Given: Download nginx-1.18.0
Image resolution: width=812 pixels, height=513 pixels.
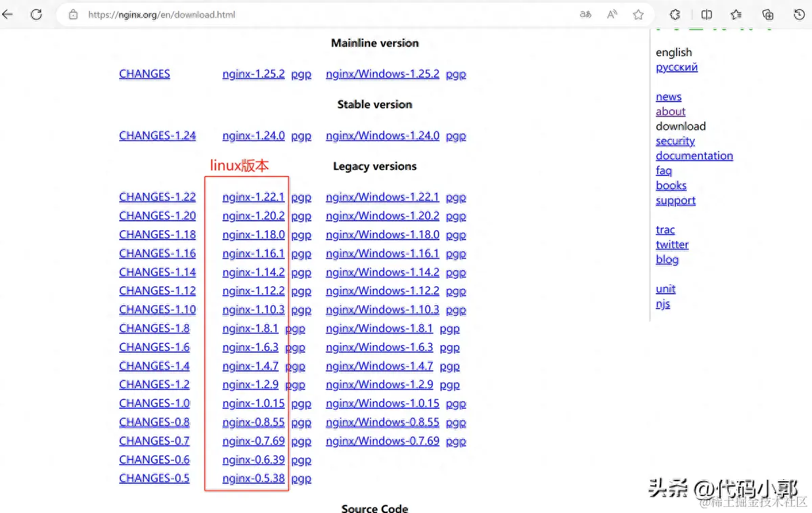Looking at the screenshot, I should click(x=254, y=235).
